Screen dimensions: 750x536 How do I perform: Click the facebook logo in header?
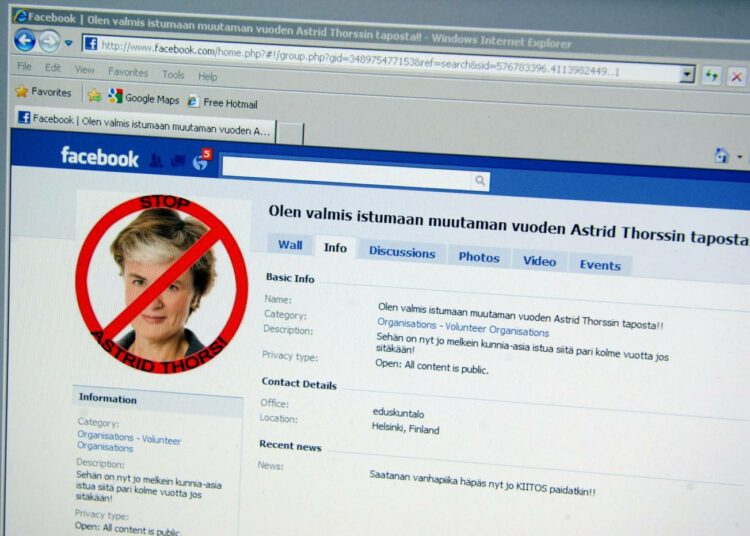click(x=99, y=157)
